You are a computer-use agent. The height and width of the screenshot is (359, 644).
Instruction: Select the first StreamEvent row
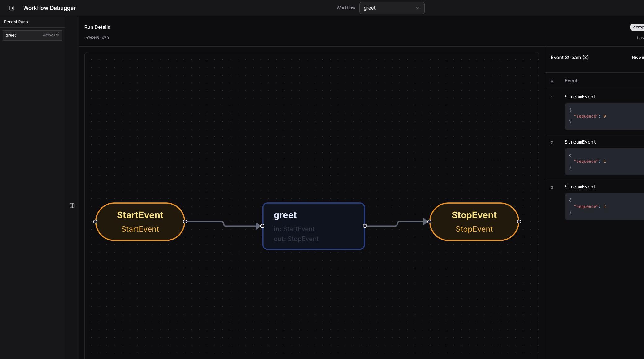580,97
